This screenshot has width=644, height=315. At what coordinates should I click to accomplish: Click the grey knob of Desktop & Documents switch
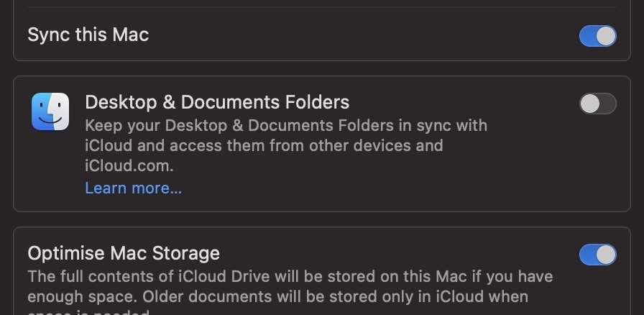(590, 104)
